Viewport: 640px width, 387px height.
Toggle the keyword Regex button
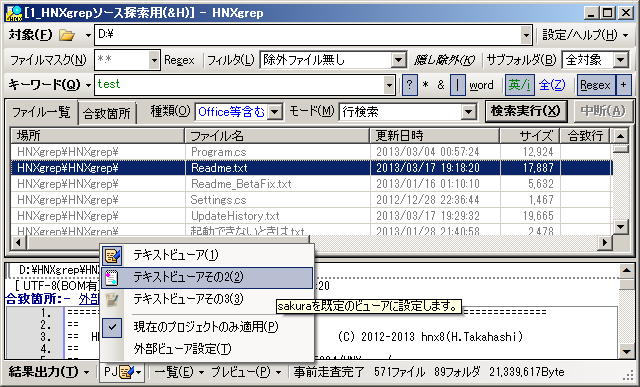point(596,85)
